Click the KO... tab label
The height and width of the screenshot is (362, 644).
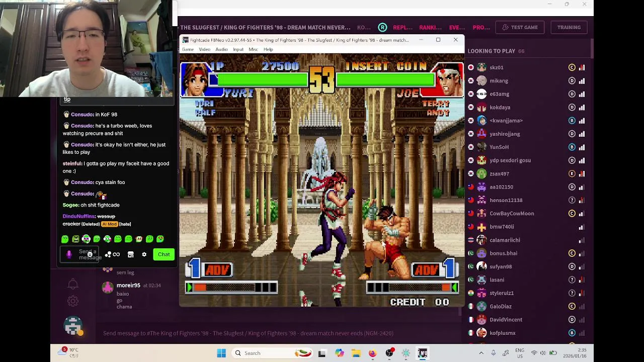coord(364,27)
